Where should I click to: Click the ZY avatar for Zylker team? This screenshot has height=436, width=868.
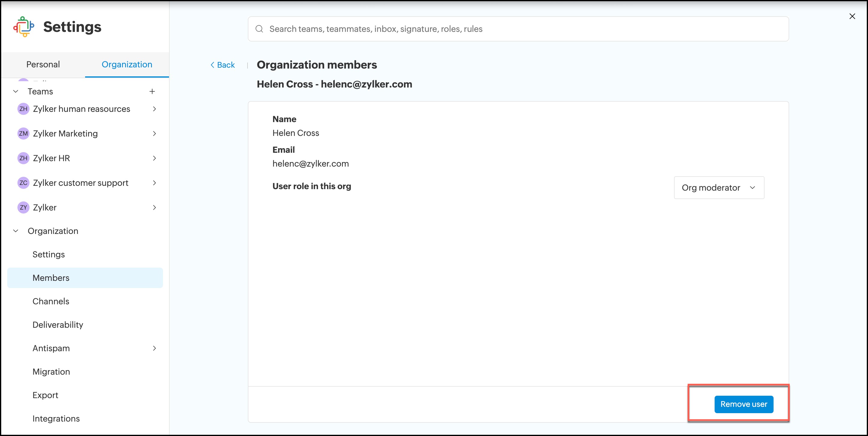coord(23,207)
